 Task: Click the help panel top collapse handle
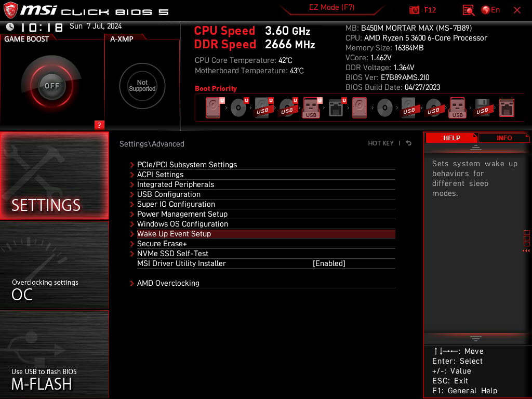click(x=476, y=147)
